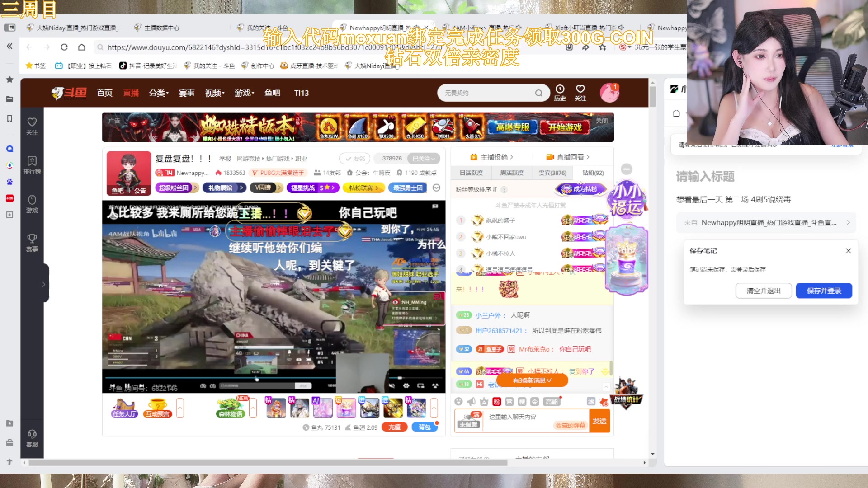Expand the 视频 dropdown menu
The width and height of the screenshot is (868, 488).
215,93
